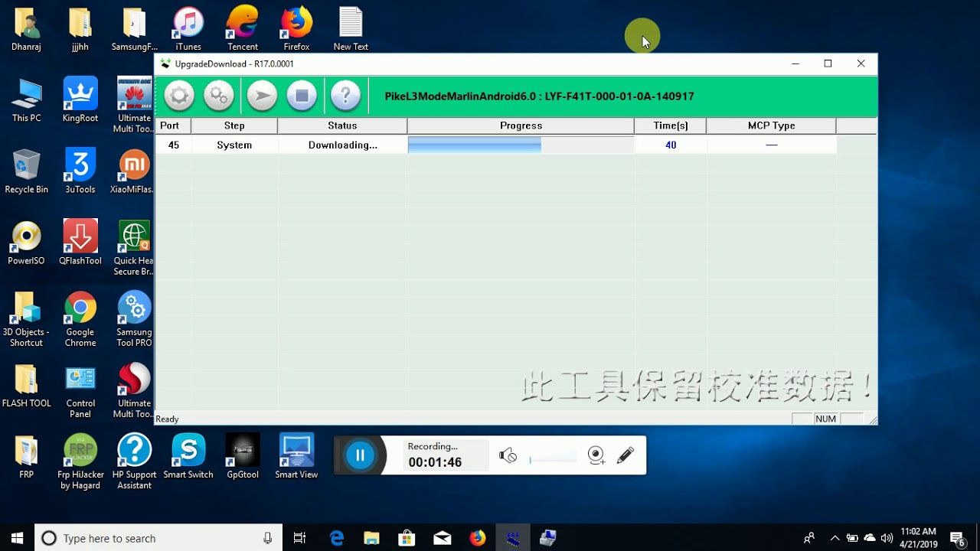980x551 pixels.
Task: Select the Control Panel desktop icon
Action: 80,391
